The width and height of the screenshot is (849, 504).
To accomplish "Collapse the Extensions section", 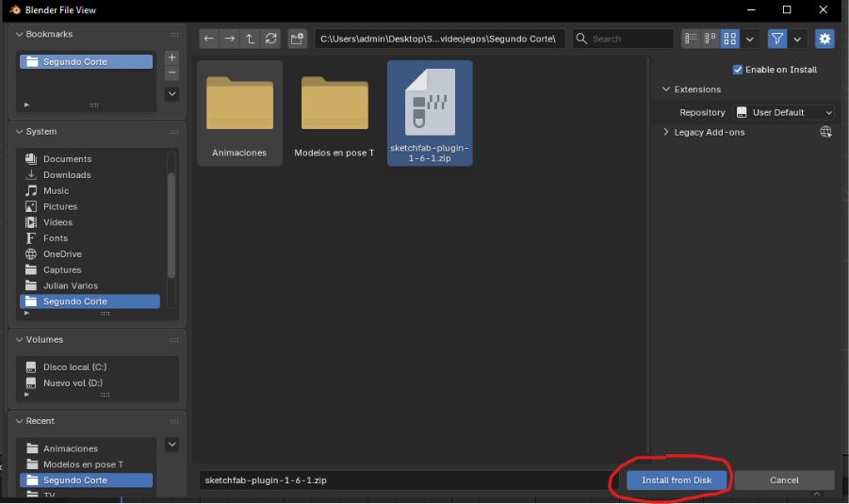I will [x=666, y=89].
